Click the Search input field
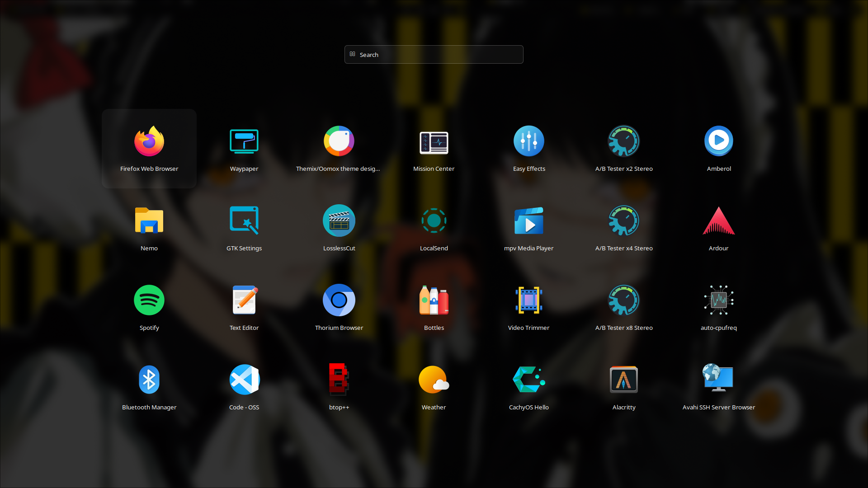Screen dimensions: 868x488 (434, 55)
